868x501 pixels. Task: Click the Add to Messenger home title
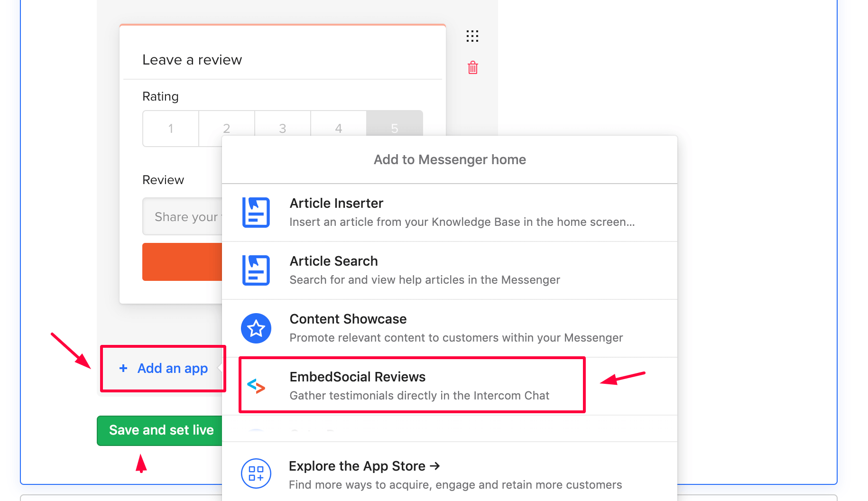450,159
